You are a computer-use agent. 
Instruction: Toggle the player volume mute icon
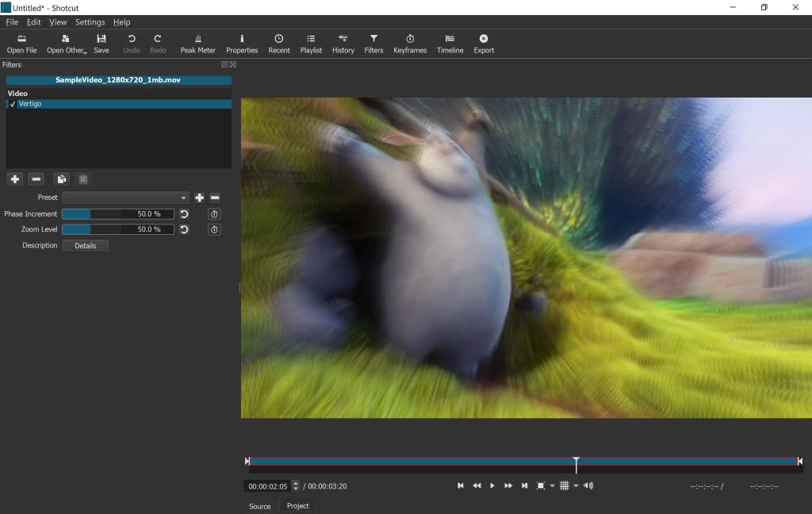(x=588, y=485)
